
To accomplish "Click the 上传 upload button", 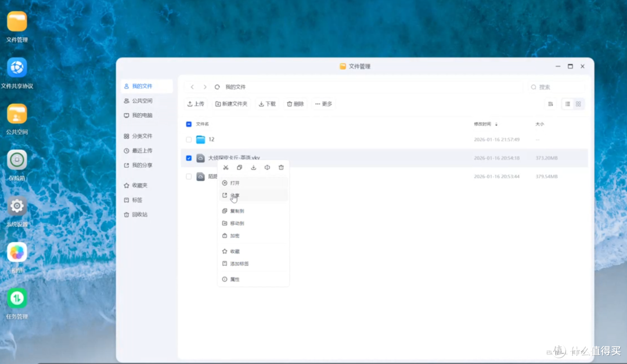I will (196, 104).
